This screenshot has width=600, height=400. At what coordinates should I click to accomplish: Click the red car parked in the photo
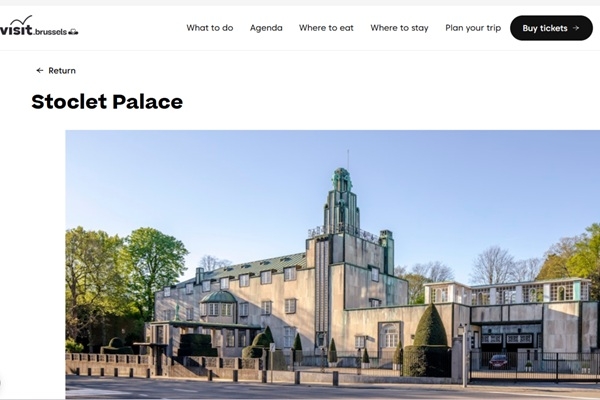[x=498, y=362]
